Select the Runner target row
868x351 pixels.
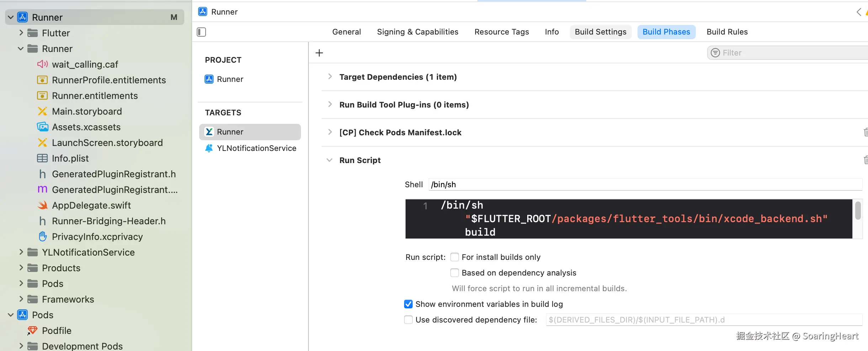tap(250, 132)
